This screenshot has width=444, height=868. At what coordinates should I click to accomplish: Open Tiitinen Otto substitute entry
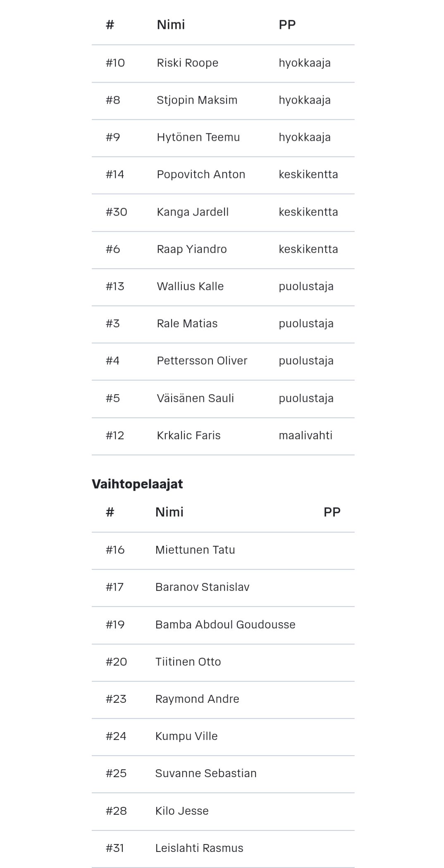(188, 662)
